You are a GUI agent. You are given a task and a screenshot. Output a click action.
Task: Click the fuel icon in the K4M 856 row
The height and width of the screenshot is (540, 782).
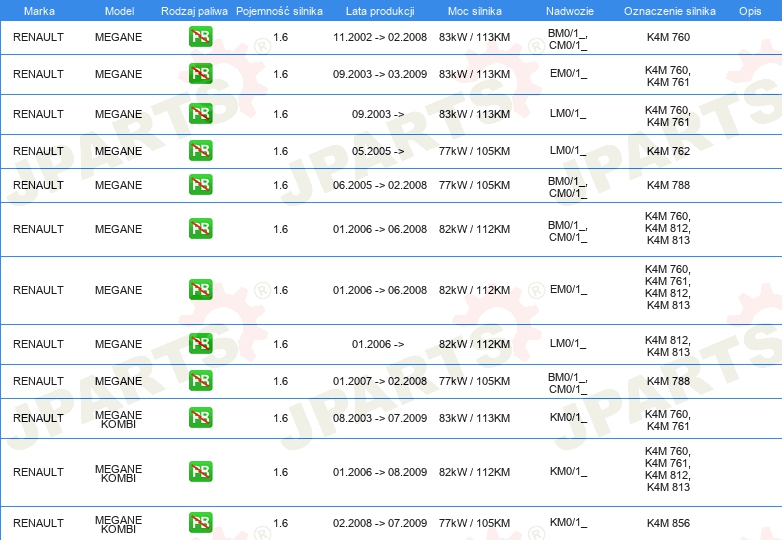coord(200,523)
